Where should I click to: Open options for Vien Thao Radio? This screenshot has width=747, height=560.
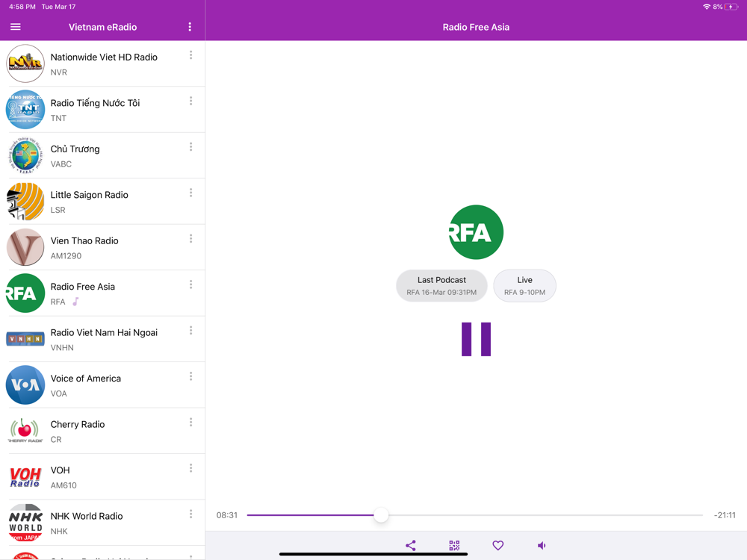point(191,239)
